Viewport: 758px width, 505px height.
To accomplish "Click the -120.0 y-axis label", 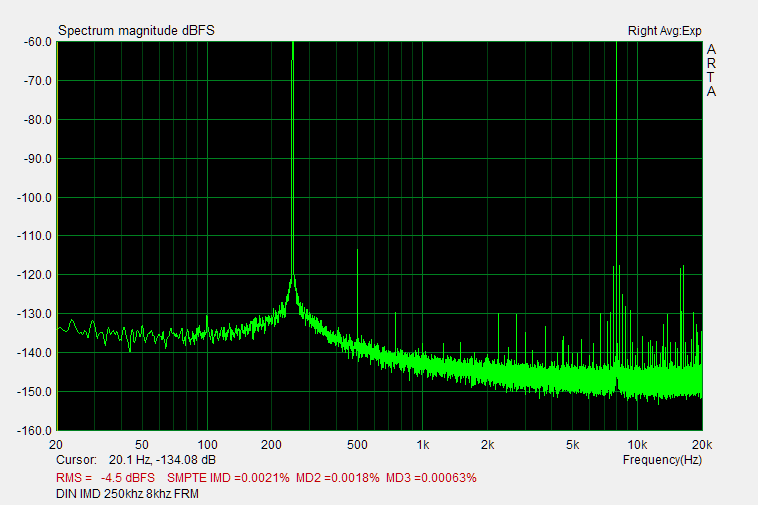I will click(x=34, y=275).
